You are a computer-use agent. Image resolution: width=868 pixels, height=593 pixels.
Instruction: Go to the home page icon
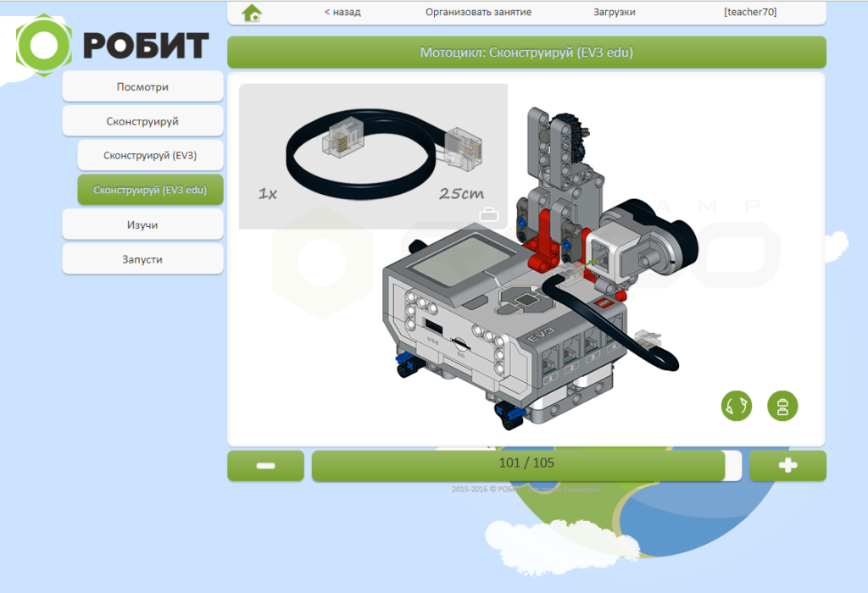pos(252,12)
